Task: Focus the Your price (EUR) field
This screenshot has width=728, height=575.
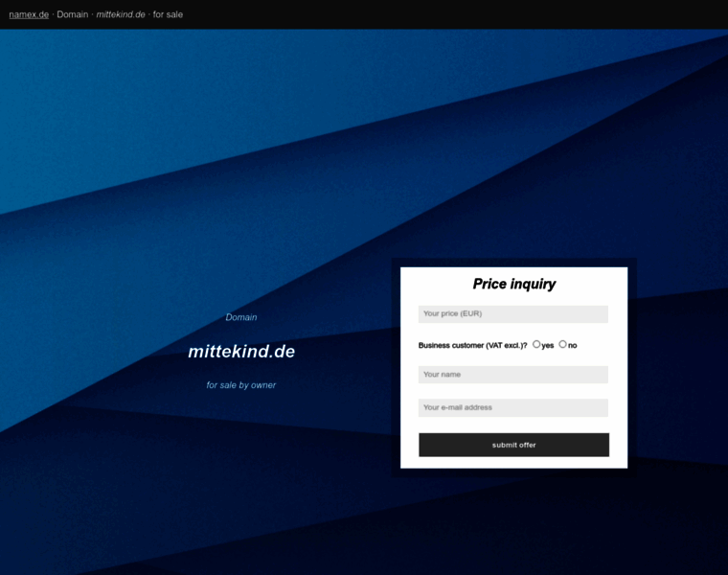Action: (513, 314)
